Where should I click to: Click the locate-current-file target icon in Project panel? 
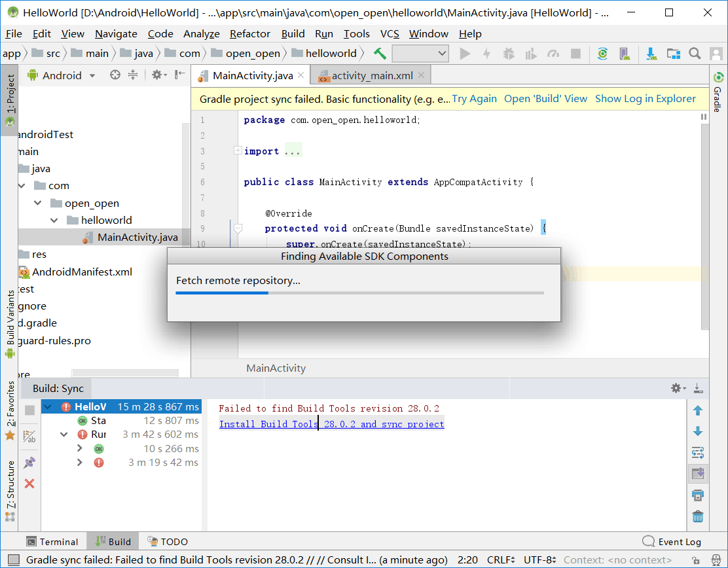[x=115, y=75]
